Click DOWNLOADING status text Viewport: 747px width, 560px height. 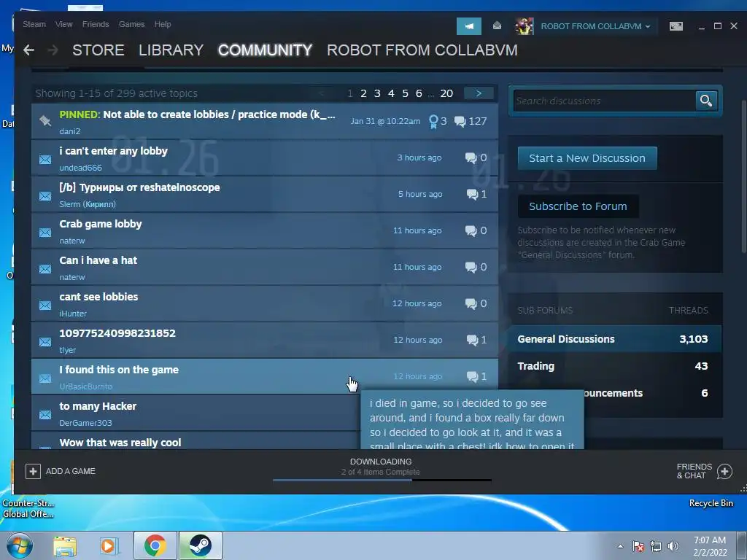[381, 462]
